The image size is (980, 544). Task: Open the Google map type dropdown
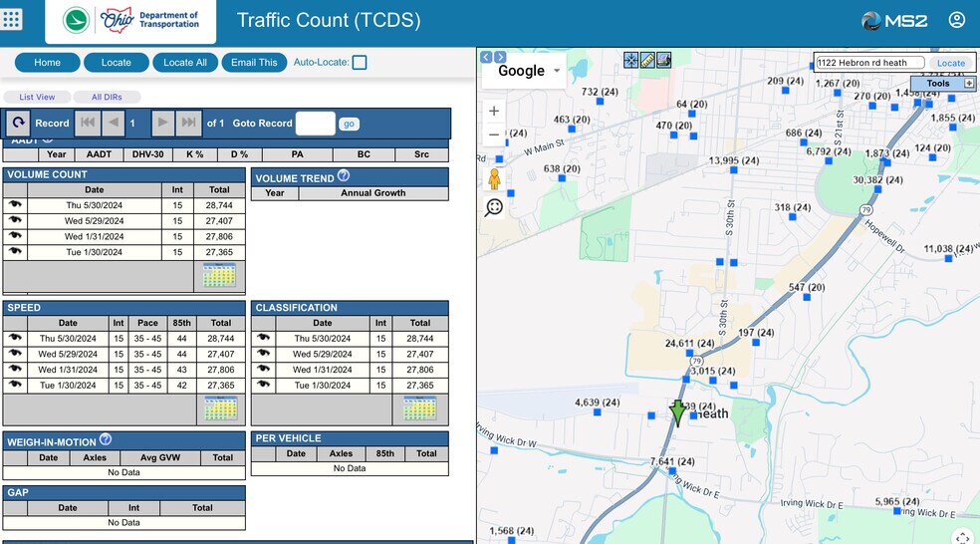530,71
